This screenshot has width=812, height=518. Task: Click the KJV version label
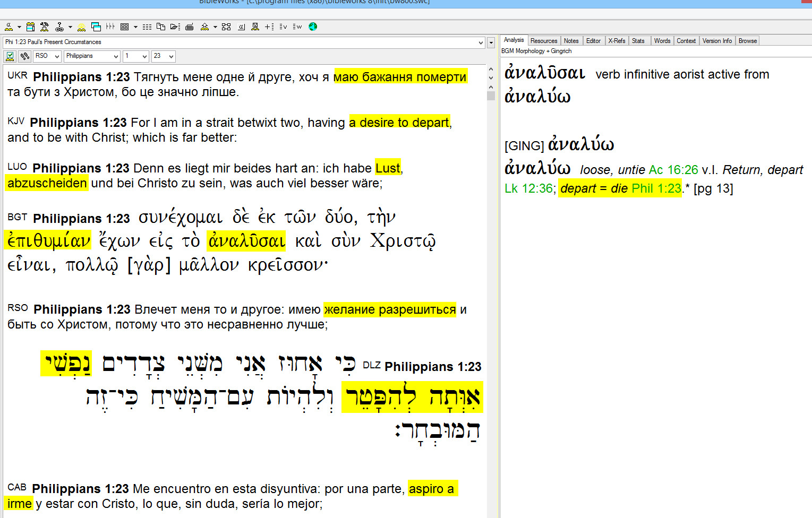tap(16, 121)
